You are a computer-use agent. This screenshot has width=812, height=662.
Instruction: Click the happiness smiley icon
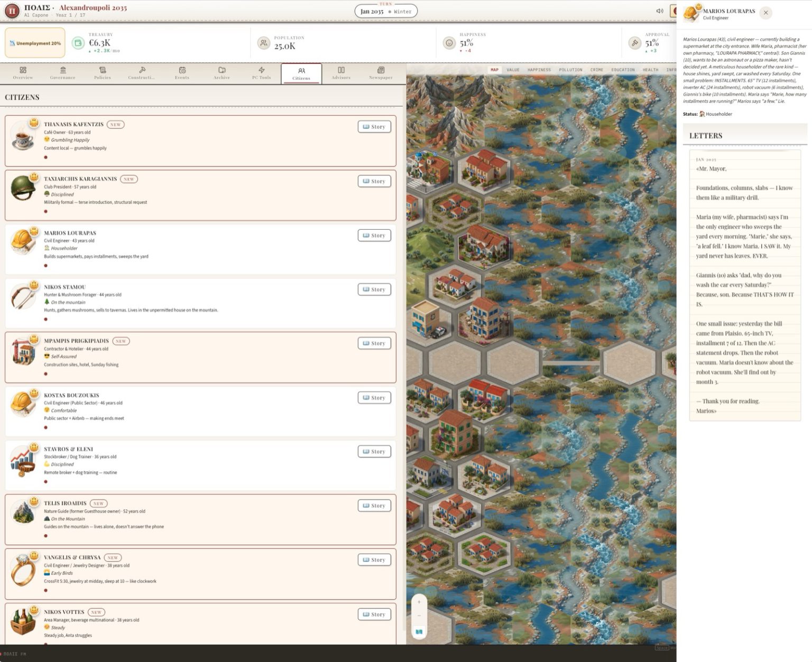pyautogui.click(x=449, y=43)
